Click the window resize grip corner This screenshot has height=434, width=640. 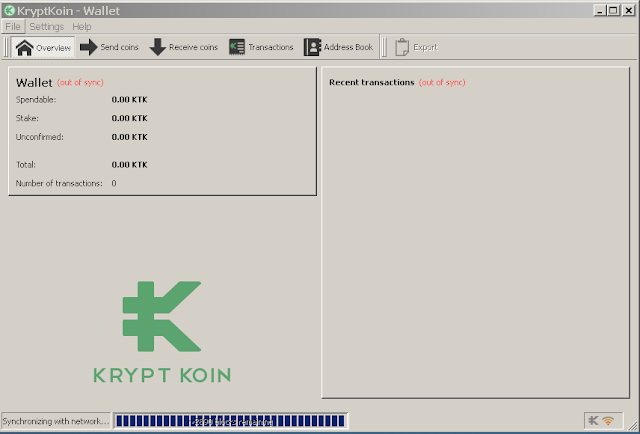pos(633,426)
